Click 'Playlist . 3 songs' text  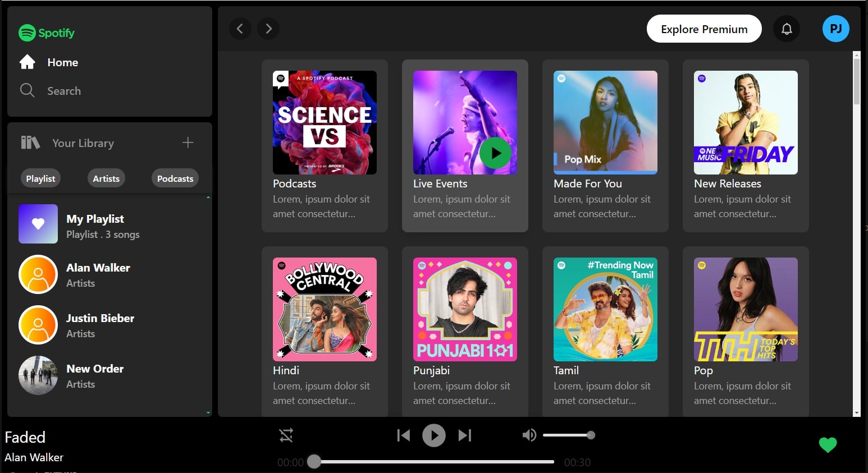[103, 235]
